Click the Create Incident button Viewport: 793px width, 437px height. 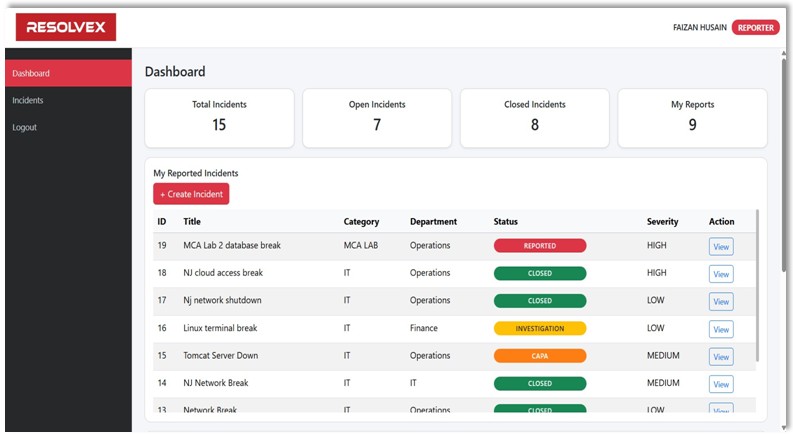tap(191, 194)
